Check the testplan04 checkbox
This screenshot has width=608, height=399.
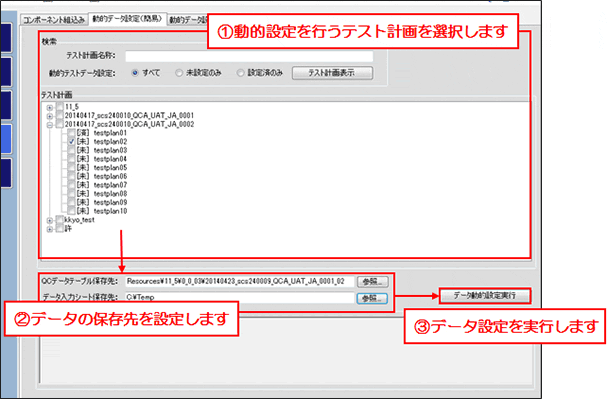tap(71, 159)
